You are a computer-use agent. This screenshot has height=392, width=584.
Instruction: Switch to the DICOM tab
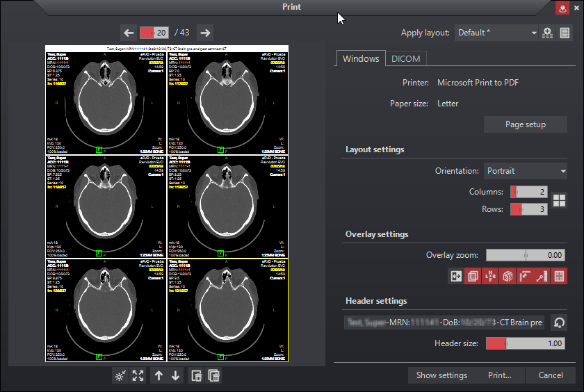click(405, 59)
